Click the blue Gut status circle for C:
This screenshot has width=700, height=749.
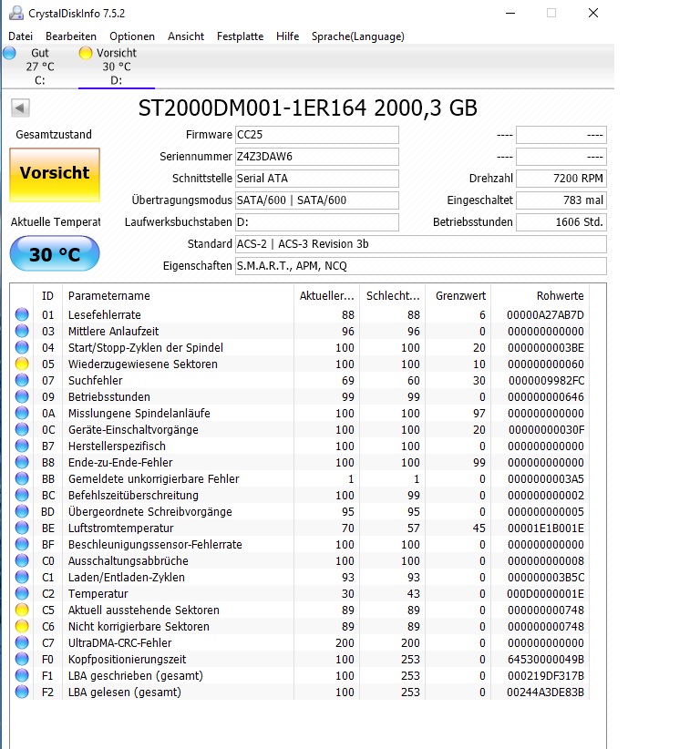[x=9, y=53]
